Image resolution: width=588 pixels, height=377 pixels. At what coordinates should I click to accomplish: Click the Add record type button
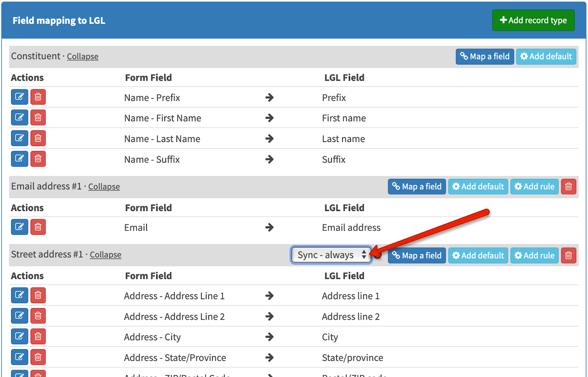(533, 20)
